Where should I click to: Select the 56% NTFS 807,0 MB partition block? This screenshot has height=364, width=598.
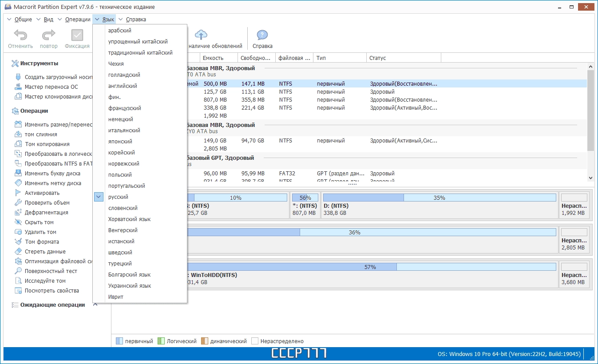305,206
